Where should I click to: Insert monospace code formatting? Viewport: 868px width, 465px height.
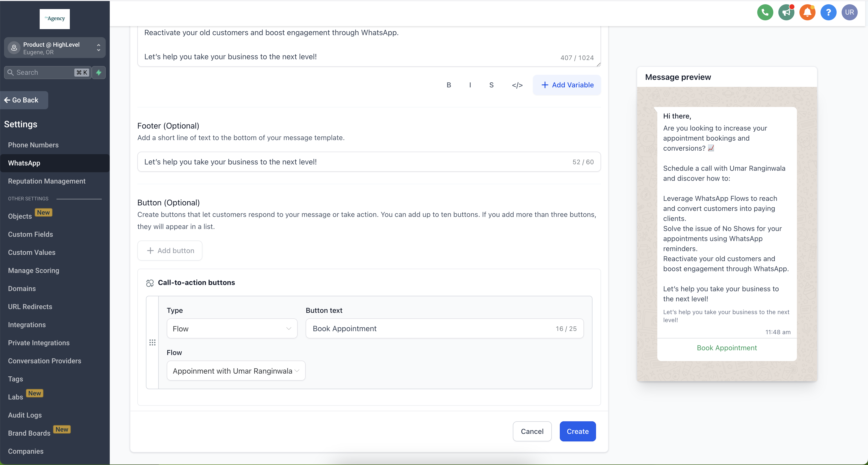click(x=517, y=85)
